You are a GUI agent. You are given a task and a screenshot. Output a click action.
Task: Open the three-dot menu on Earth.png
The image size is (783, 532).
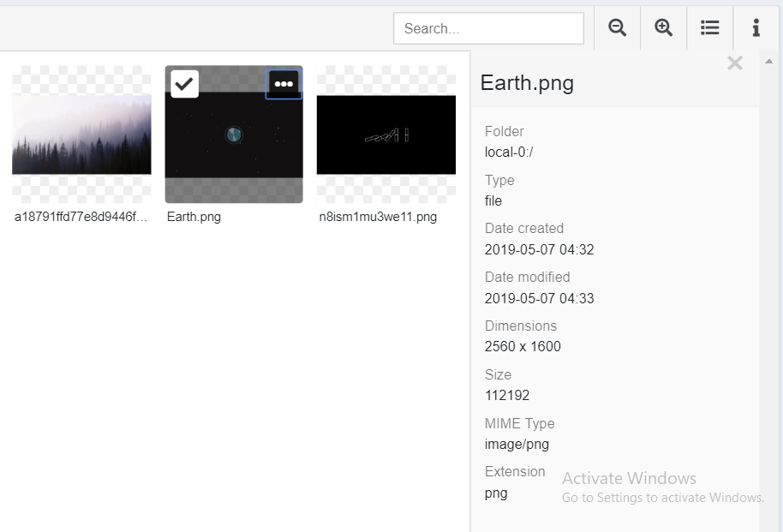(x=284, y=84)
